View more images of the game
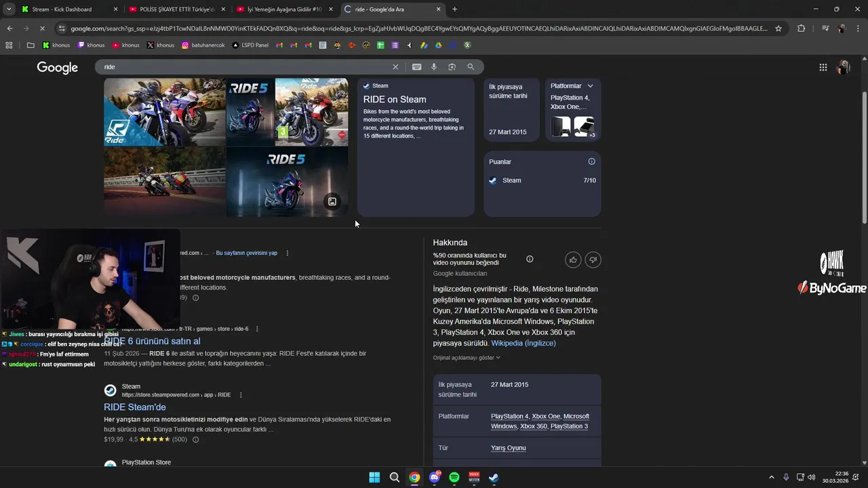The image size is (868, 488). (332, 201)
